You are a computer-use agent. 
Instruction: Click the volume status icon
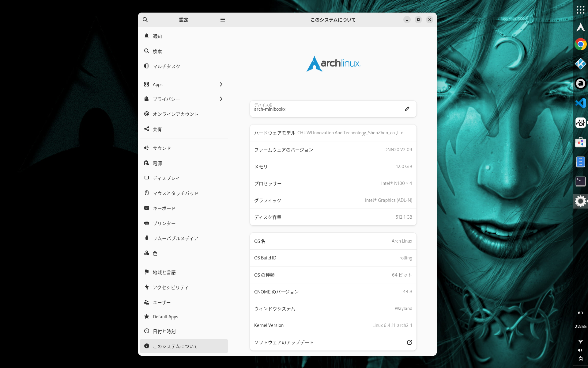tap(580, 350)
